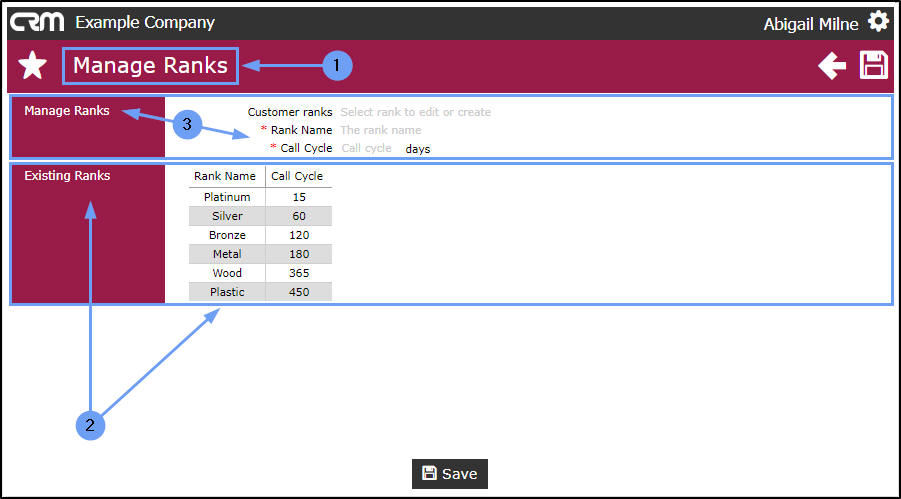The width and height of the screenshot is (901, 499).
Task: Click the Rank Name column header
Action: (x=225, y=176)
